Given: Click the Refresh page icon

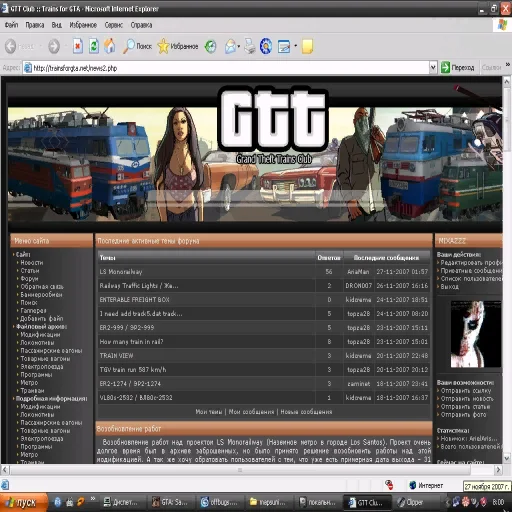Looking at the screenshot, I should pyautogui.click(x=94, y=46).
